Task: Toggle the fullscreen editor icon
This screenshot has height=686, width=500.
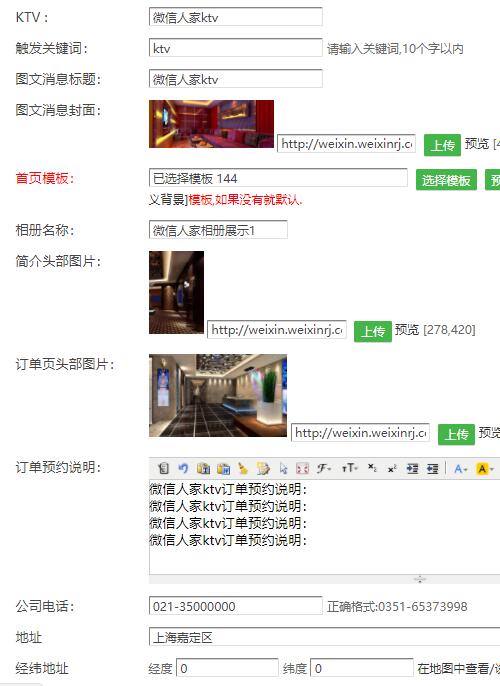Action: click(x=302, y=469)
